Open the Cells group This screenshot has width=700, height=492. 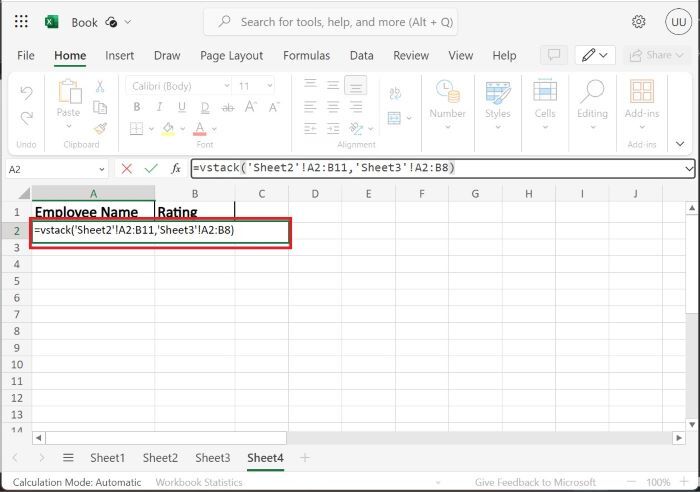click(545, 104)
